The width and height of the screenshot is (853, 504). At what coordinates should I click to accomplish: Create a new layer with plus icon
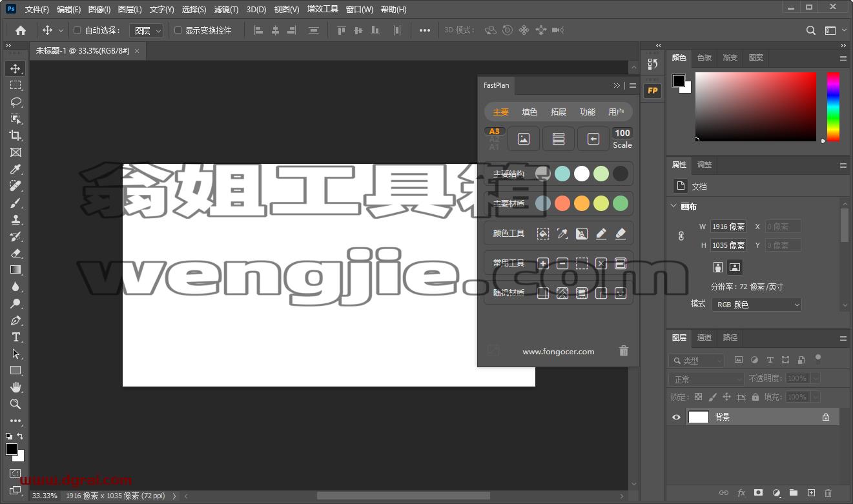point(811,493)
